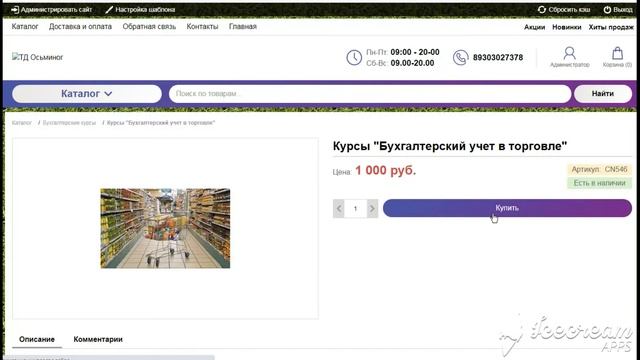Open 'Контакты' menu item
Screen dimensions: 640x360
pos(202,27)
